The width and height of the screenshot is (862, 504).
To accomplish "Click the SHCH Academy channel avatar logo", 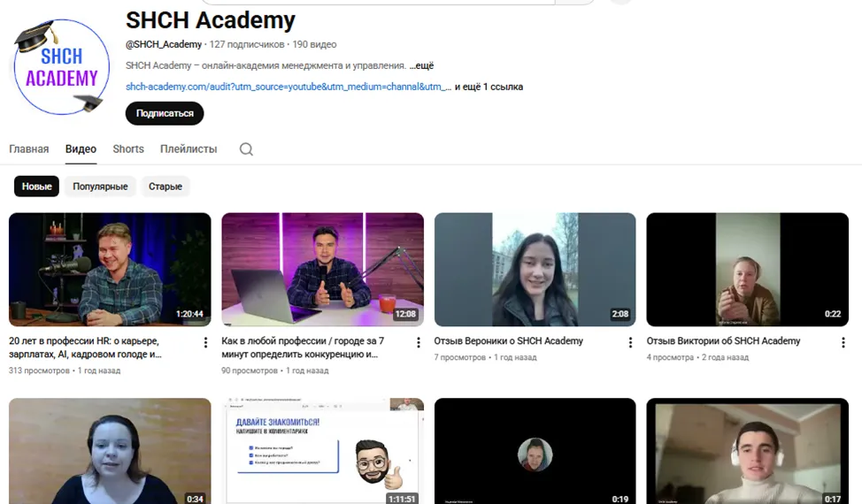I will point(61,67).
